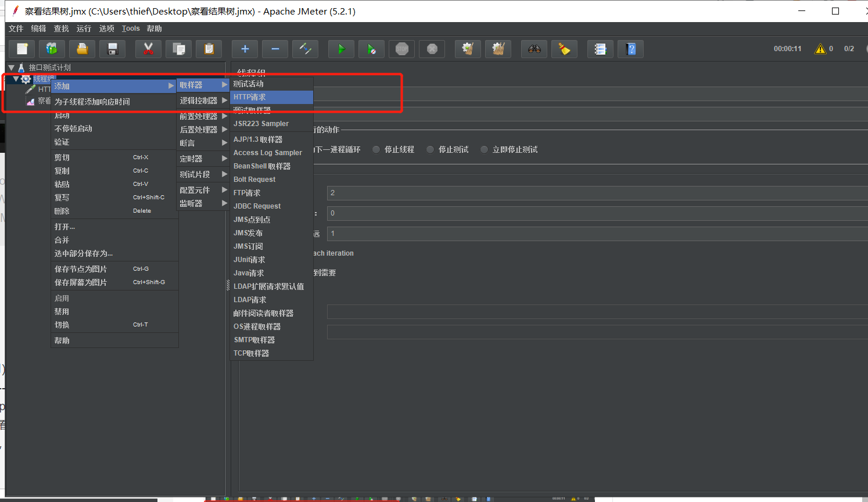Expand the 前置处理器 submenu
868x502 pixels.
pyautogui.click(x=203, y=116)
